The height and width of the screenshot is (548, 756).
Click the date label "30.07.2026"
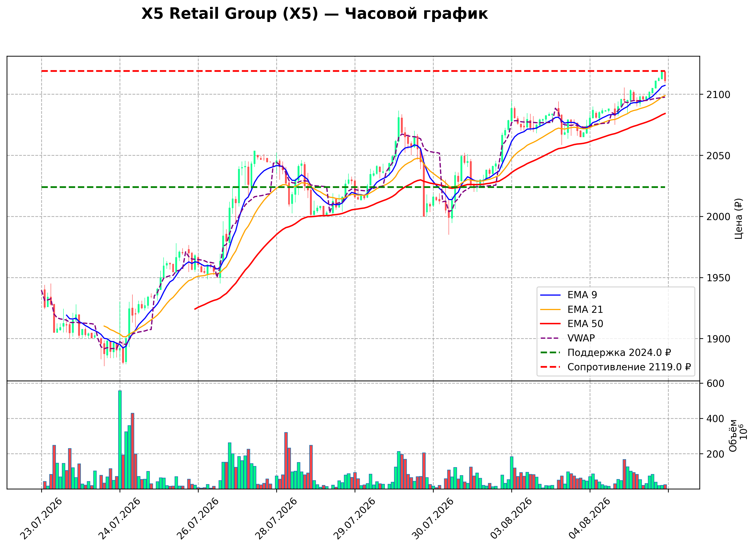pyautogui.click(x=433, y=519)
